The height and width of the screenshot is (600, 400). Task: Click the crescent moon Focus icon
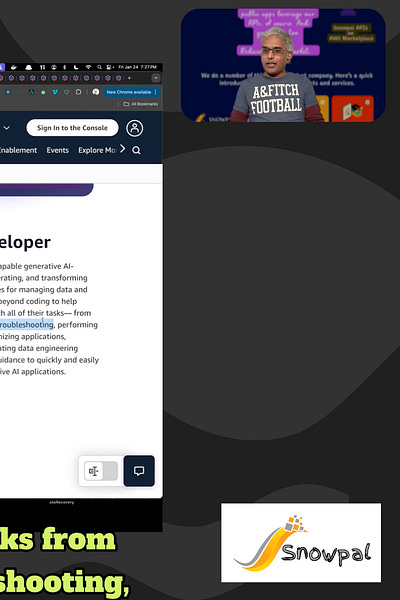pyautogui.click(x=76, y=67)
